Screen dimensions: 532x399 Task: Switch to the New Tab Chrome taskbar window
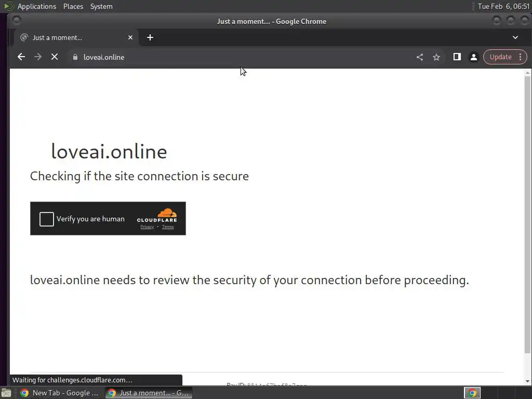pos(60,393)
